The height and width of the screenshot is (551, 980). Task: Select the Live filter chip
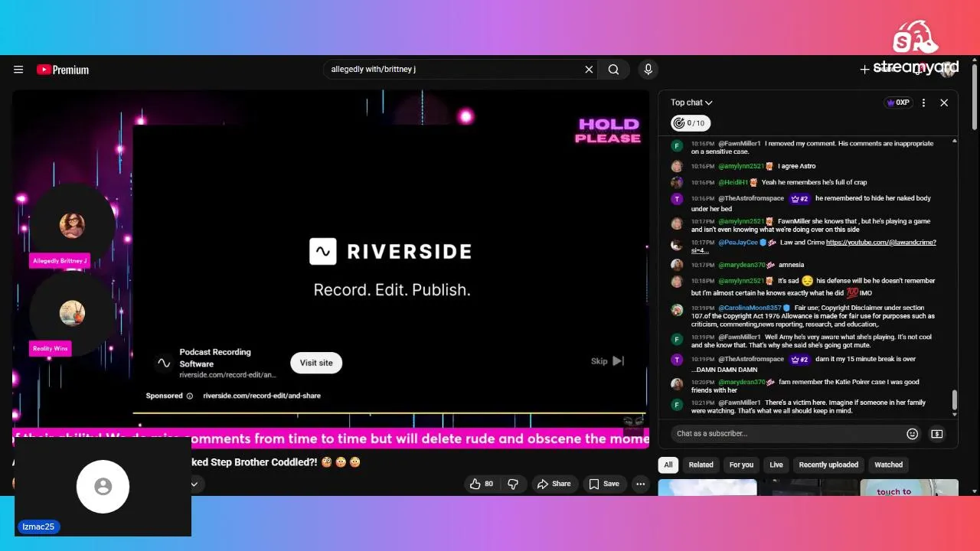776,465
